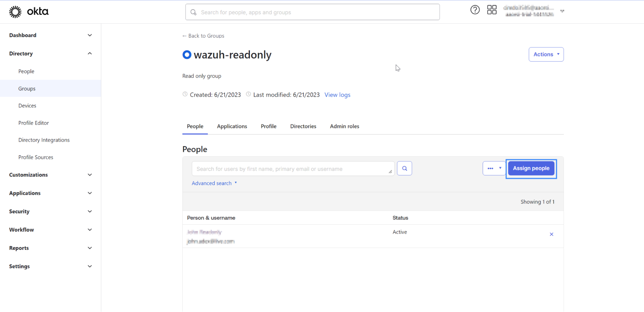This screenshot has width=644, height=312.
Task: Collapse the Directory sidebar section
Action: 51,53
